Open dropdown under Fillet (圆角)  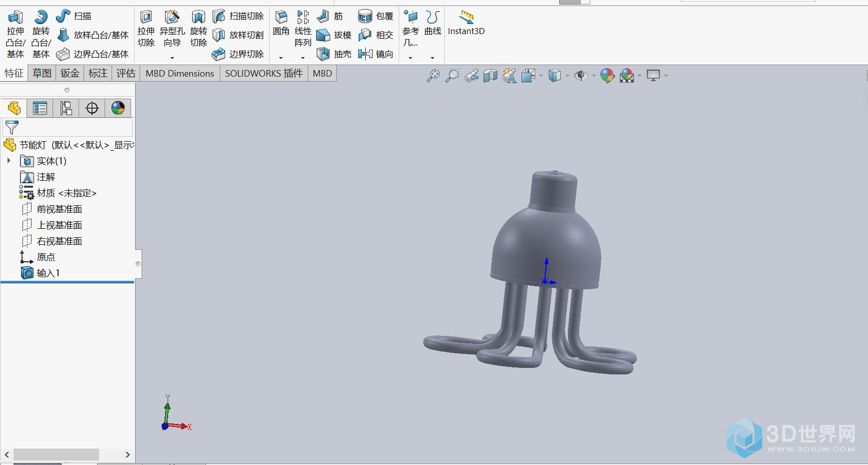pos(281,58)
